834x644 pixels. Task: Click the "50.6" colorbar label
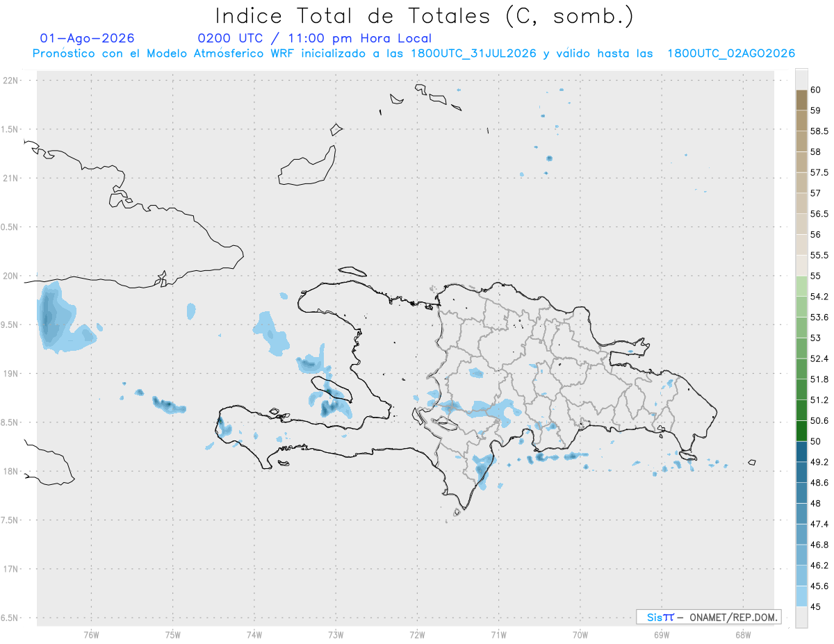point(819,421)
